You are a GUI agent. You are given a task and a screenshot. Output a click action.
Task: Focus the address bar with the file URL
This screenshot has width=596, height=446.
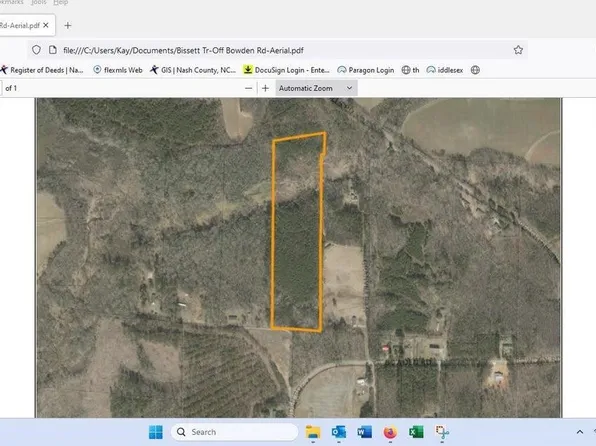point(277,50)
